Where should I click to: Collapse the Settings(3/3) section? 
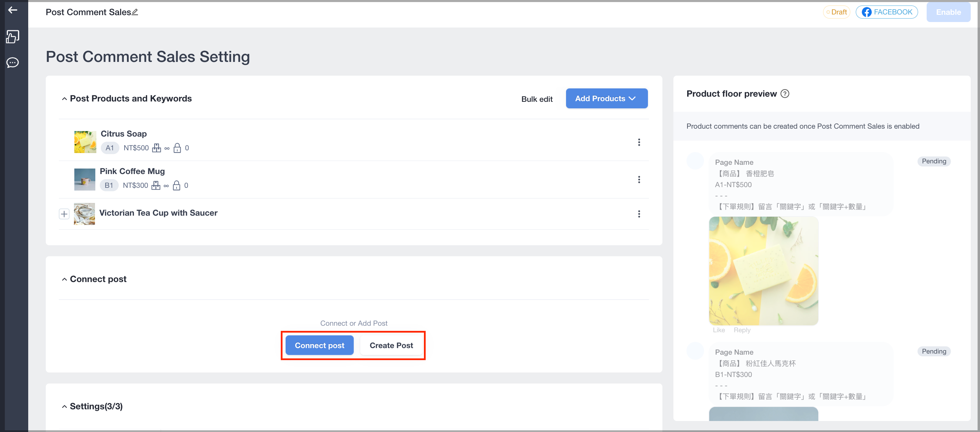click(x=64, y=407)
